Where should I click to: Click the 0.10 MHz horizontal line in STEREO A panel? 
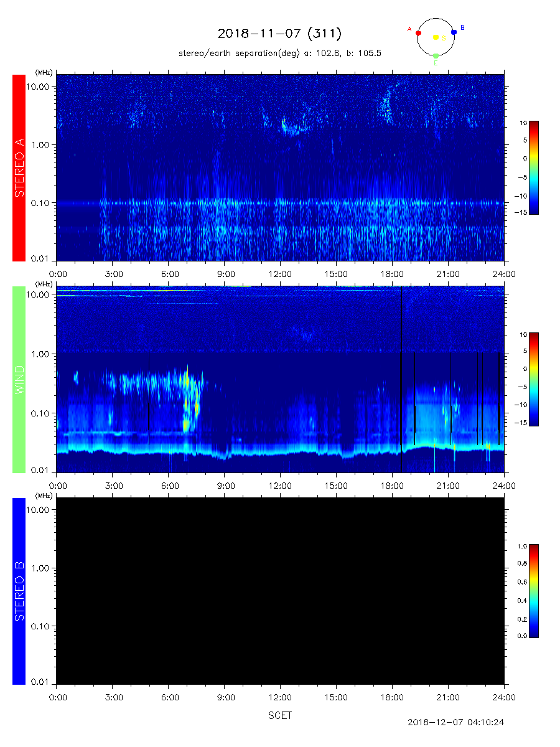(x=279, y=203)
